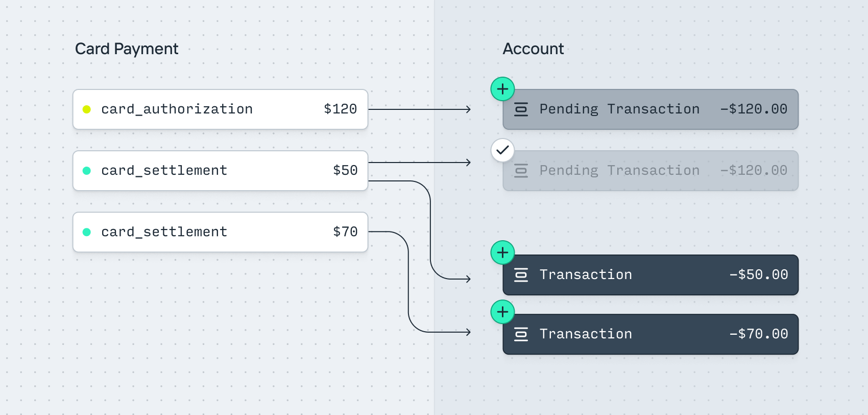
Task: Click the list icon in the faded Pending Transaction row
Action: point(521,171)
